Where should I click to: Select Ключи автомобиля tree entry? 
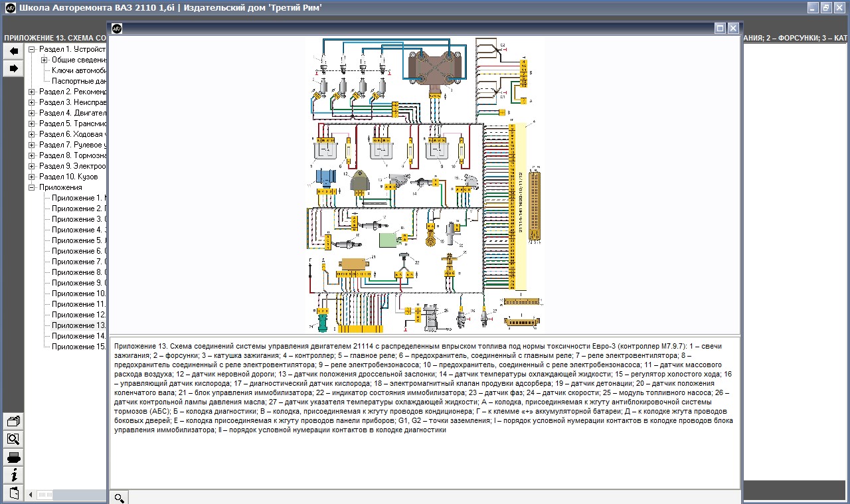(79, 70)
